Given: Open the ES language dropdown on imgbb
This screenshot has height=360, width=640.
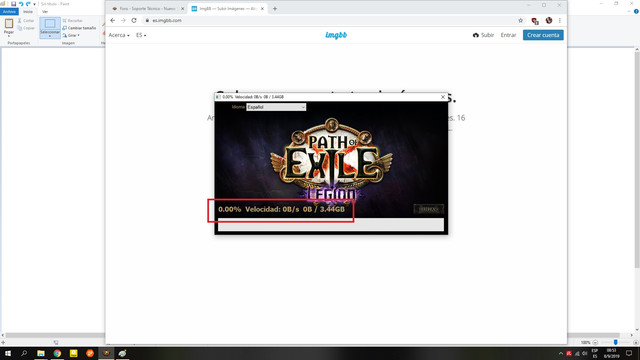Looking at the screenshot, I should (x=141, y=35).
